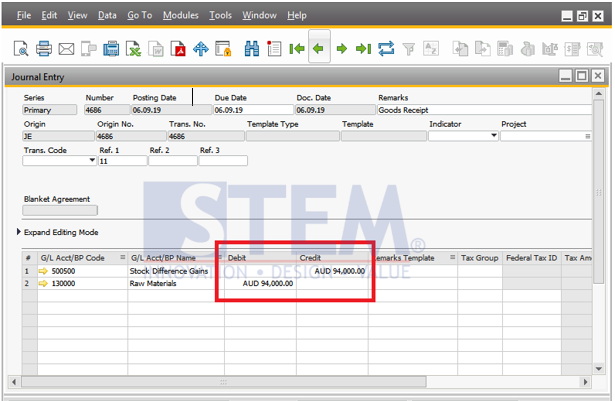Click the horizontal scrollbar right arrow

click(x=586, y=381)
